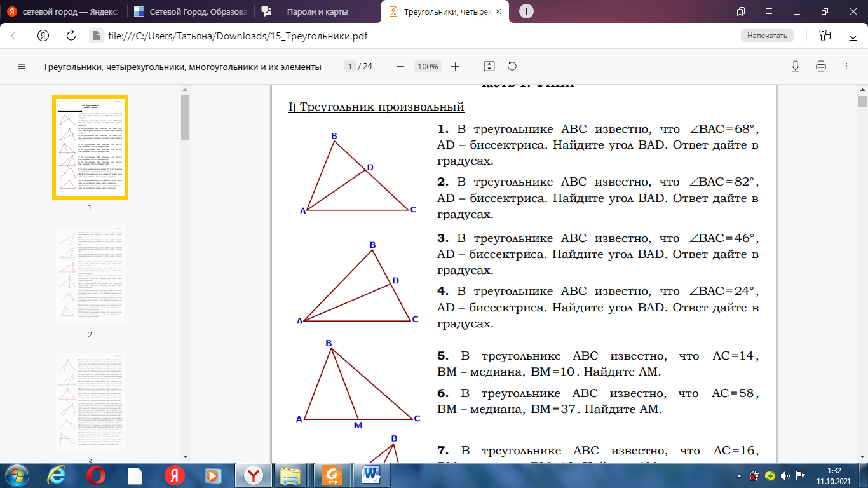868x488 pixels.
Task: Click the document vertical scrollbar thumb
Action: point(862,102)
